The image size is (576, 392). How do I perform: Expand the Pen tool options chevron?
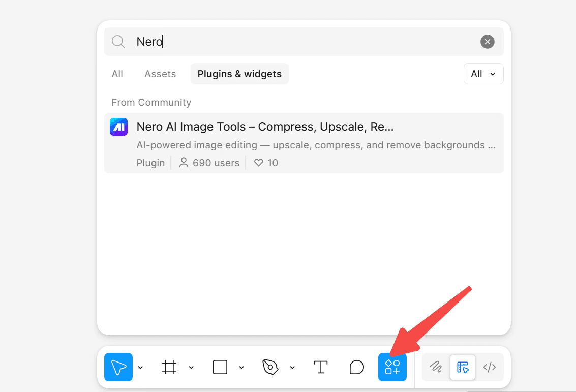click(292, 368)
